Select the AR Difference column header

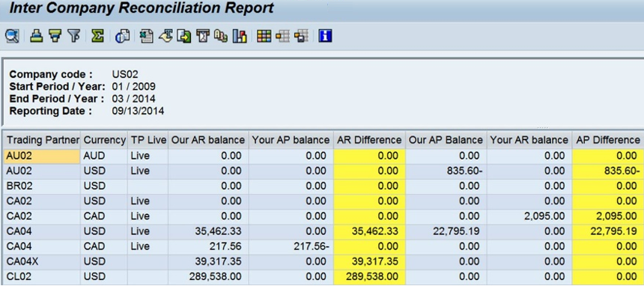pos(369,140)
